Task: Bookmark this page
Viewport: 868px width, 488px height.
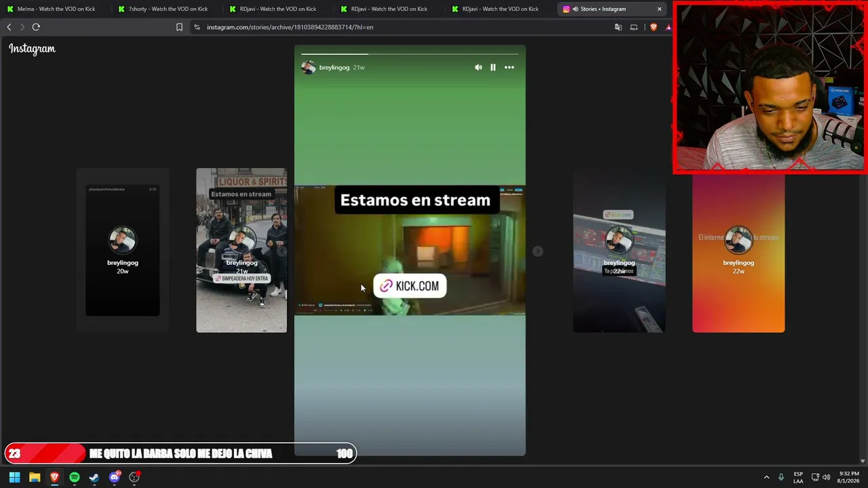Action: coord(179,27)
